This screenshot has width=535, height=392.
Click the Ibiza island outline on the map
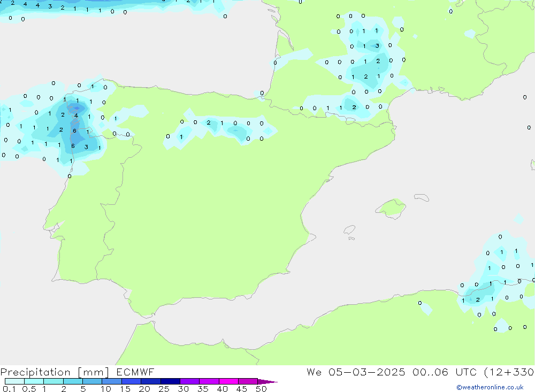pos(349,229)
